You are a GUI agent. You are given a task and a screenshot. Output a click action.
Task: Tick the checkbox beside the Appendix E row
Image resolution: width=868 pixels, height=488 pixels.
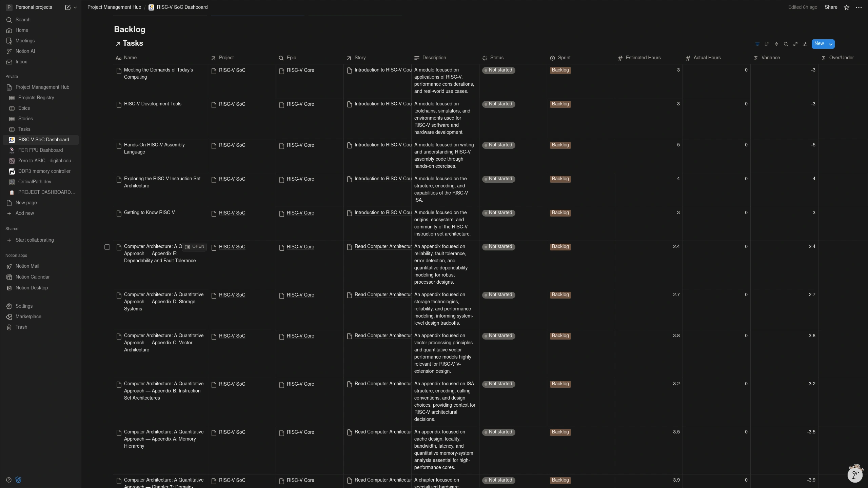(107, 247)
